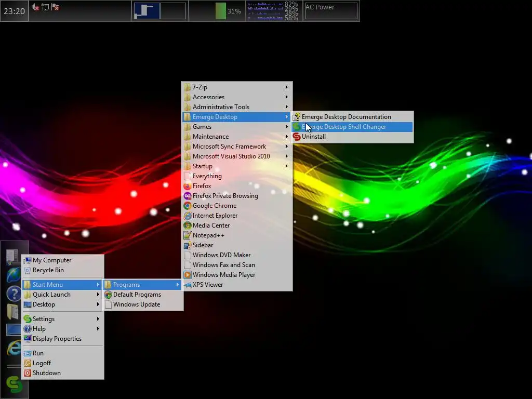Launch Everything search
Viewport: 532px width, 399px height.
[237, 176]
